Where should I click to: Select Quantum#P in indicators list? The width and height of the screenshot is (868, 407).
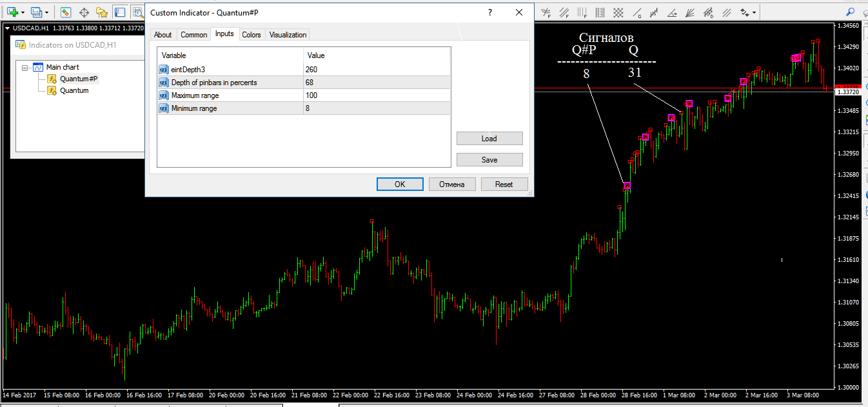[79, 79]
